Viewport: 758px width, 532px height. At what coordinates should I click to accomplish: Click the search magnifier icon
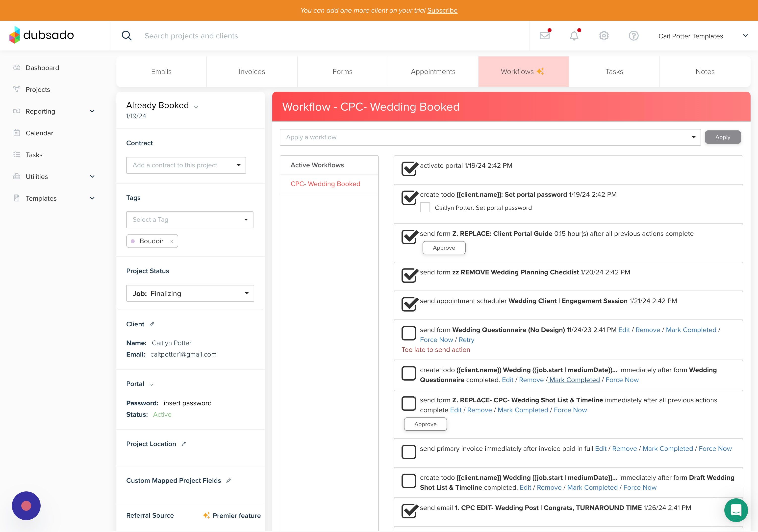point(126,36)
